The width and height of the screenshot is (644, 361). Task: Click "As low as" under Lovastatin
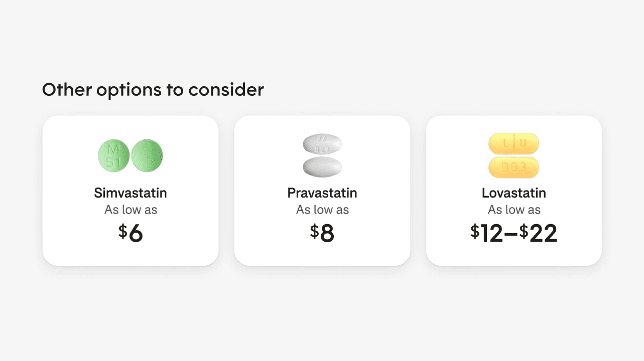[x=513, y=210]
